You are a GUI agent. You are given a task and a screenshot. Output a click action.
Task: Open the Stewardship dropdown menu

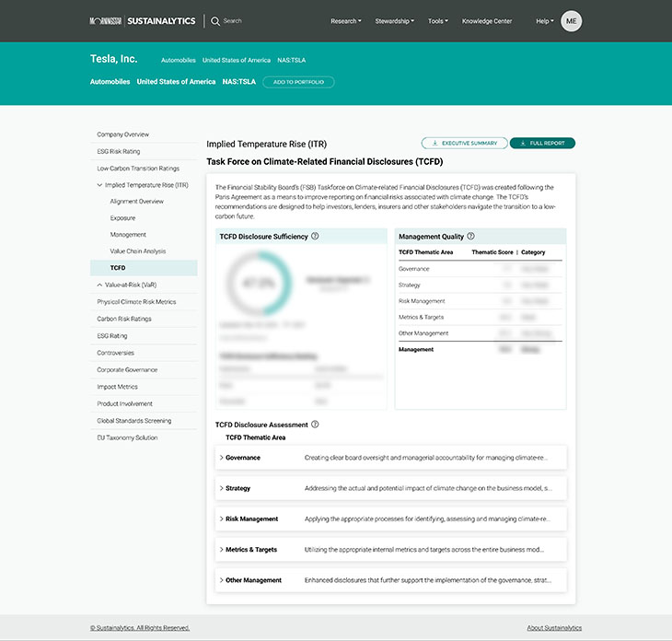394,20
